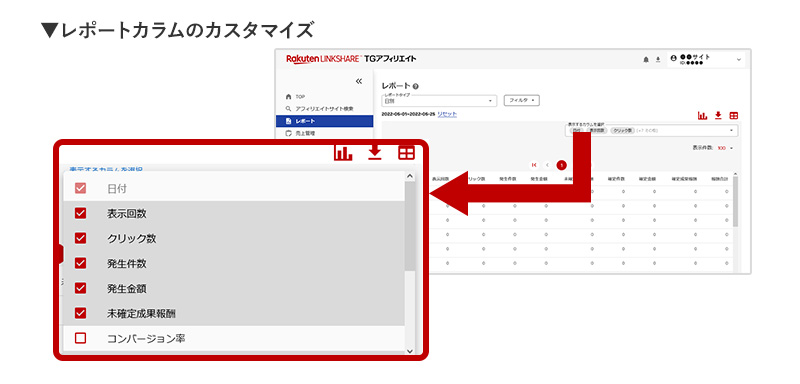Select レポート in the sidebar
The image size is (800, 384).
coord(324,121)
